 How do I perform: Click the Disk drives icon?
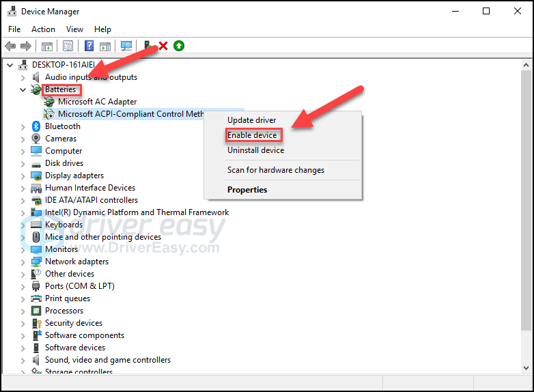tap(36, 165)
